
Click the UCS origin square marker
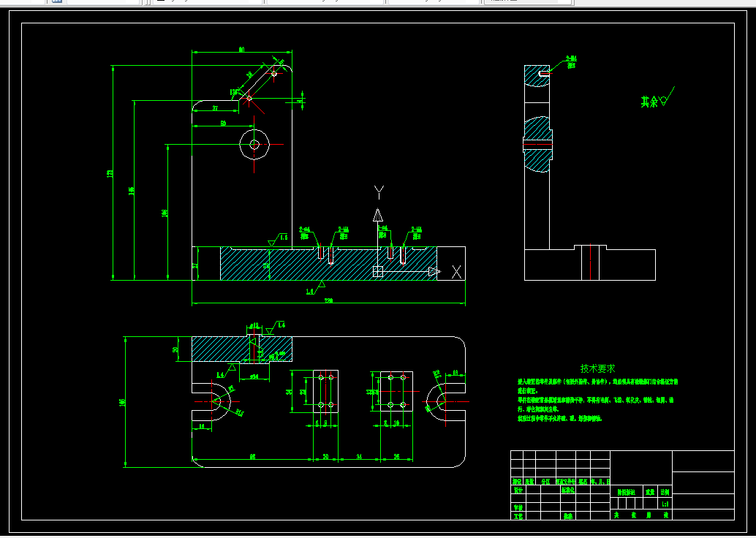pyautogui.click(x=378, y=272)
